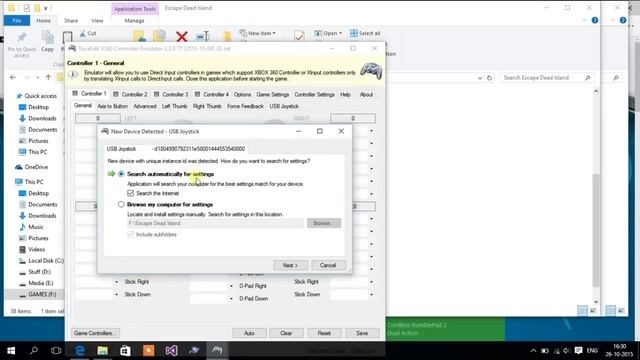Open Microsoft Edge from taskbar
The width and height of the screenshot is (640, 360).
80,351
